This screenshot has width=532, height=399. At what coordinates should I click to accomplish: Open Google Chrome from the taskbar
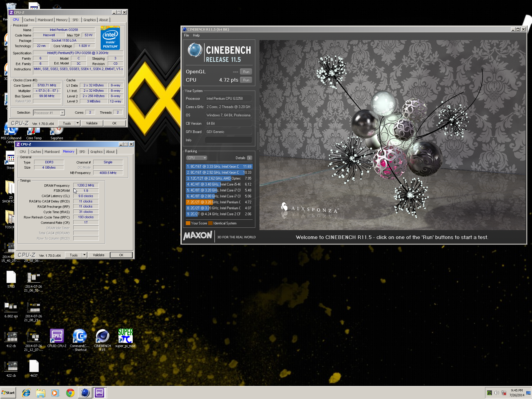[x=70, y=393]
